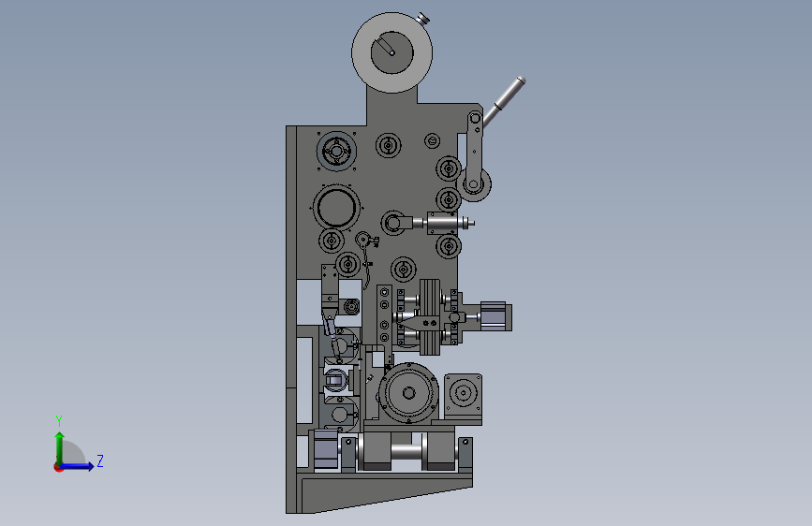
Task: Select the square flange with concentric circles
Action: (x=463, y=394)
